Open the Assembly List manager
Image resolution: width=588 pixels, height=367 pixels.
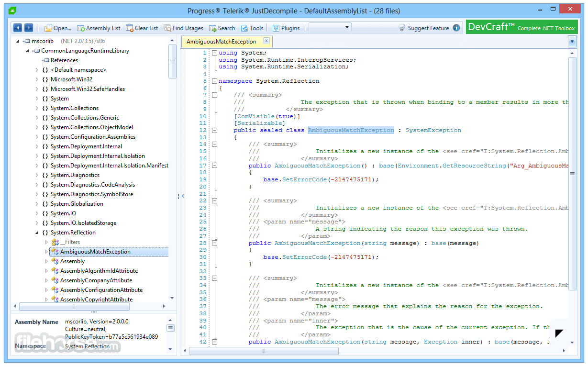(99, 28)
